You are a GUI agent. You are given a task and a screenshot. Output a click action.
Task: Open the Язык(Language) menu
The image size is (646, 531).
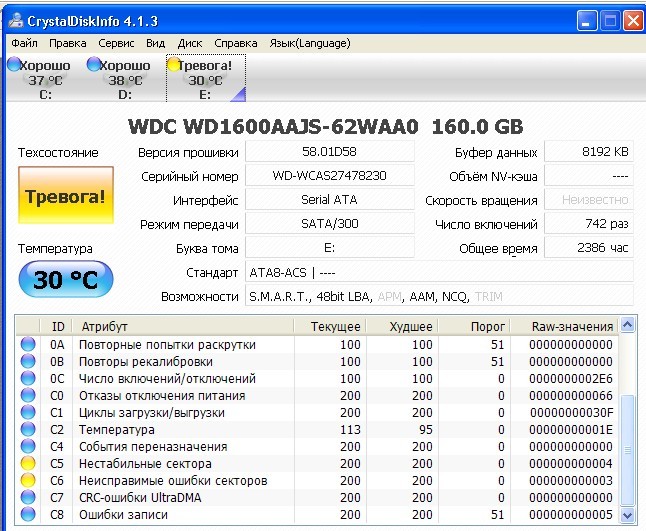(x=310, y=43)
